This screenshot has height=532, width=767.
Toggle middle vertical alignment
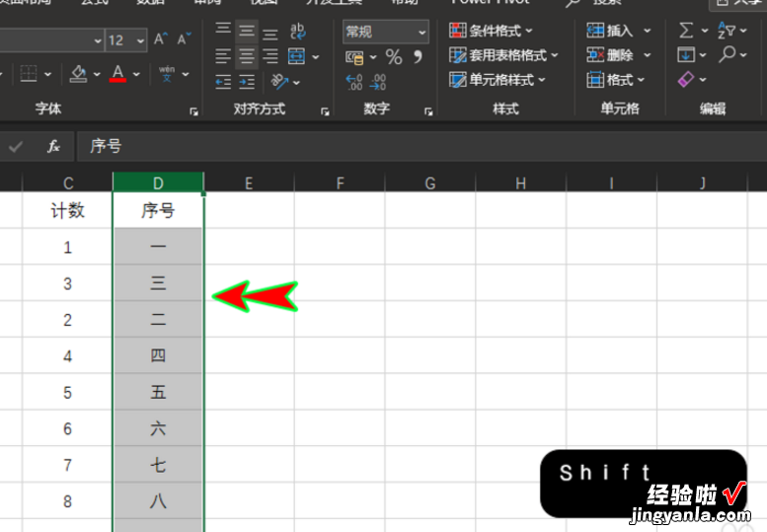[x=247, y=32]
